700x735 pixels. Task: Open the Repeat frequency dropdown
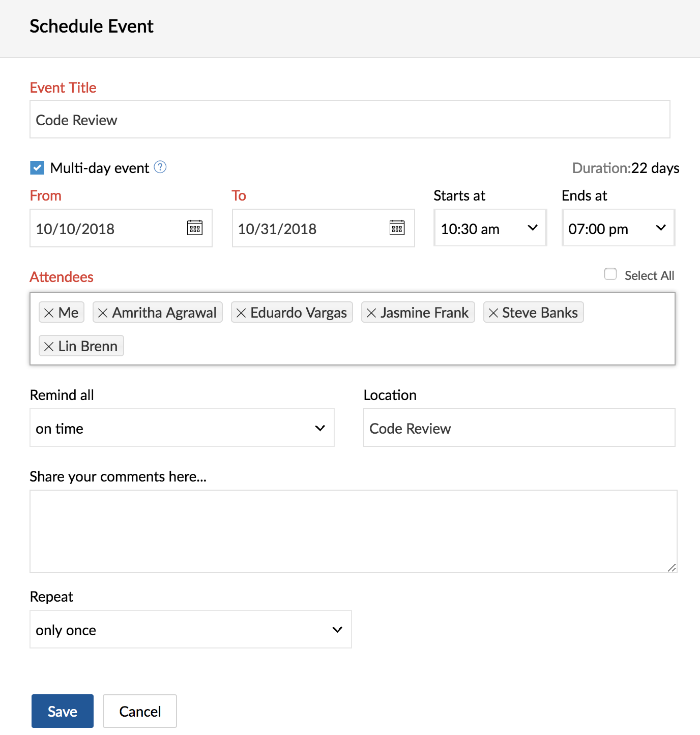point(191,629)
